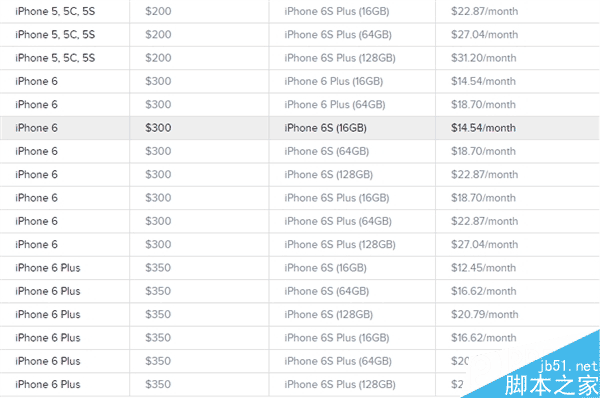Click iPhone 5, 5C, 5S in $22.87/month row
This screenshot has width=600, height=398.
(55, 11)
